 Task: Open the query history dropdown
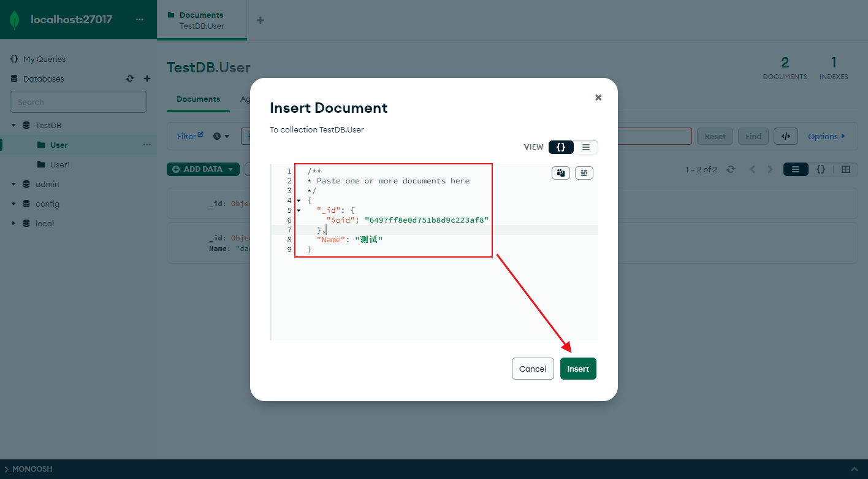click(x=221, y=136)
